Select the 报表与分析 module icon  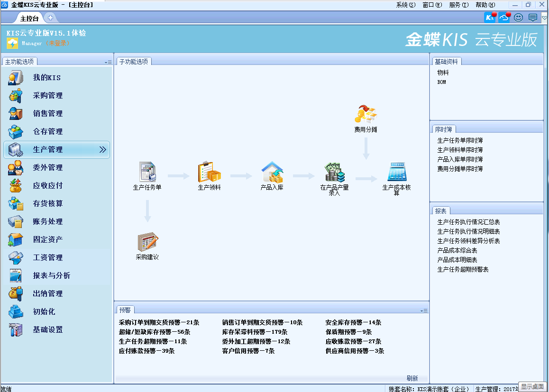[16, 276]
